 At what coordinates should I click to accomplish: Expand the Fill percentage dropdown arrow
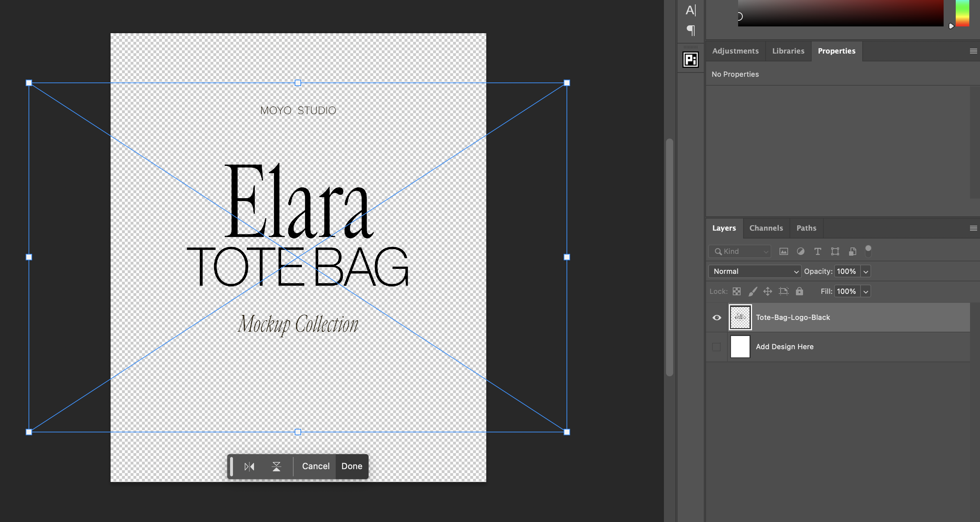pyautogui.click(x=865, y=292)
